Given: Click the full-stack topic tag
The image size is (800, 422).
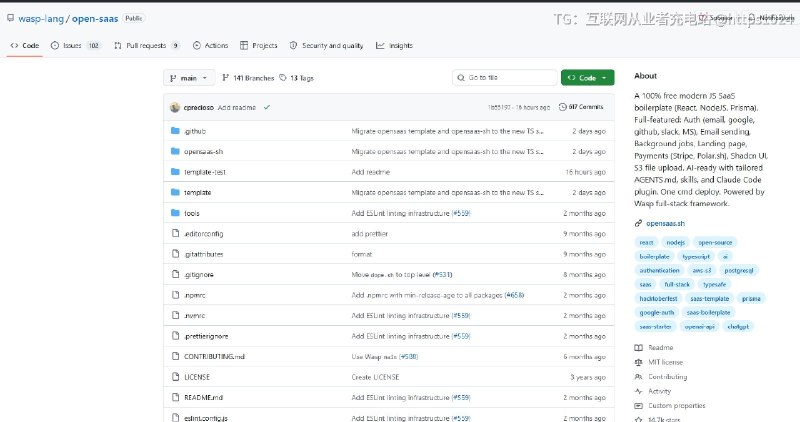Looking at the screenshot, I should 677,284.
